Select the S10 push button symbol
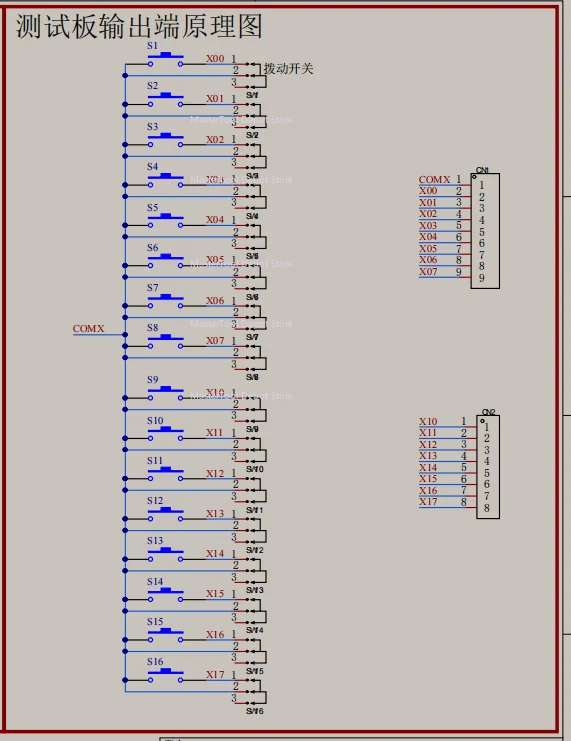571x741 pixels. pos(165,434)
